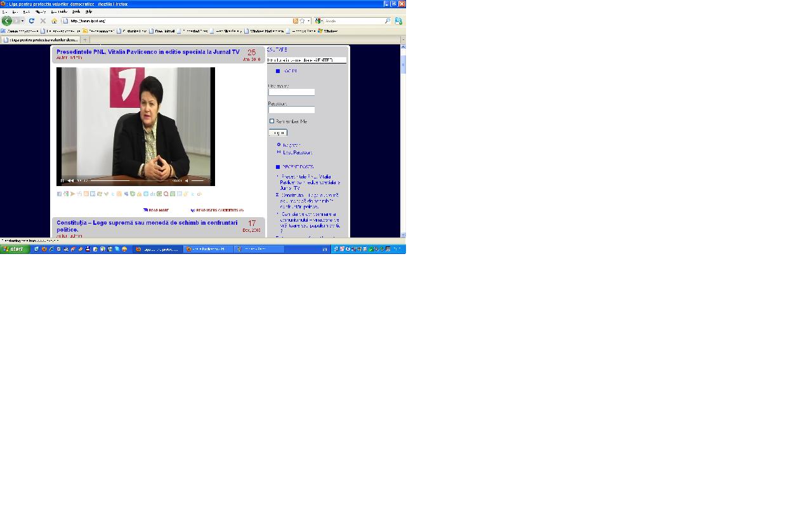
Task: Click the browser Back arrow button
Action: pyautogui.click(x=7, y=21)
